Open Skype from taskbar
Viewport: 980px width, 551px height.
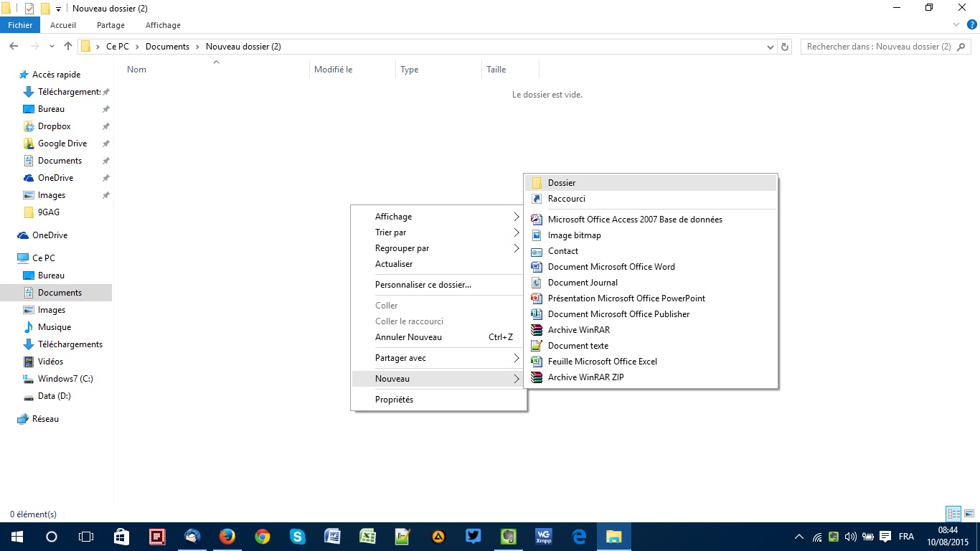(298, 537)
